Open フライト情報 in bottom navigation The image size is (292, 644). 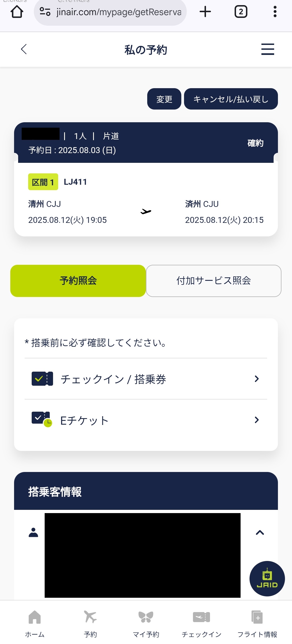click(x=257, y=617)
